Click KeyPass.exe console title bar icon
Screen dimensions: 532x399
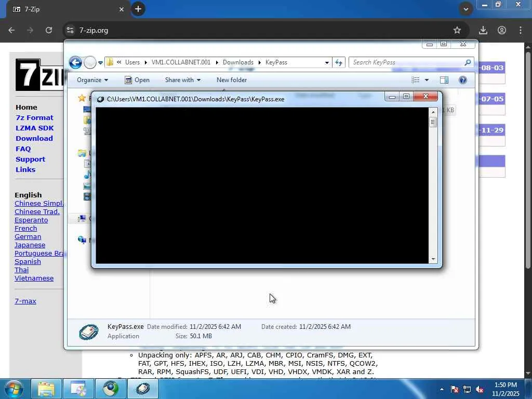100,99
